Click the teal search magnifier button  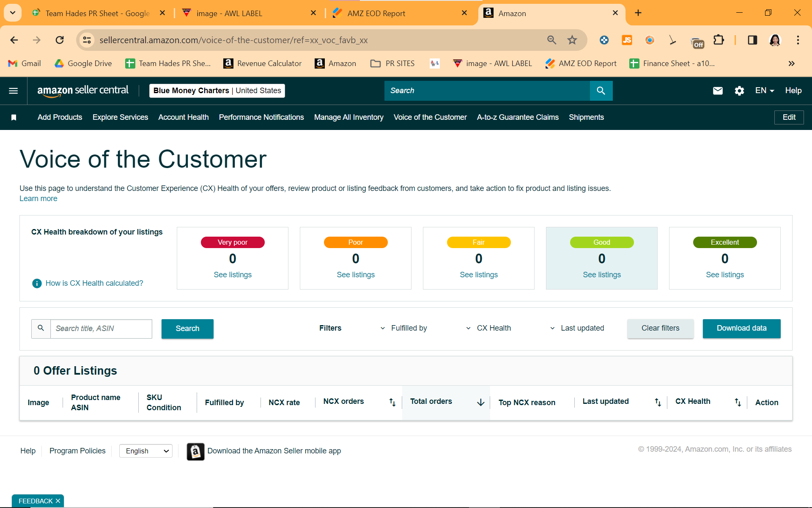(601, 91)
